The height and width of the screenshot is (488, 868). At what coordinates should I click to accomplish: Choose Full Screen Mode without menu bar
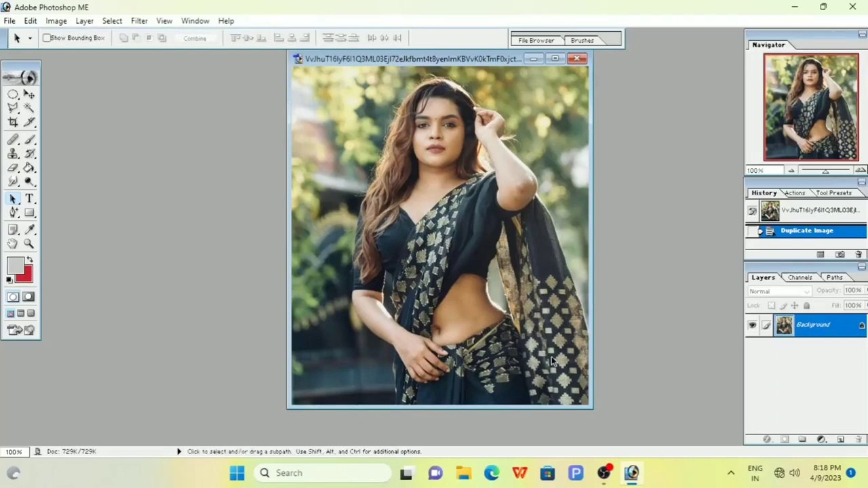point(31,313)
